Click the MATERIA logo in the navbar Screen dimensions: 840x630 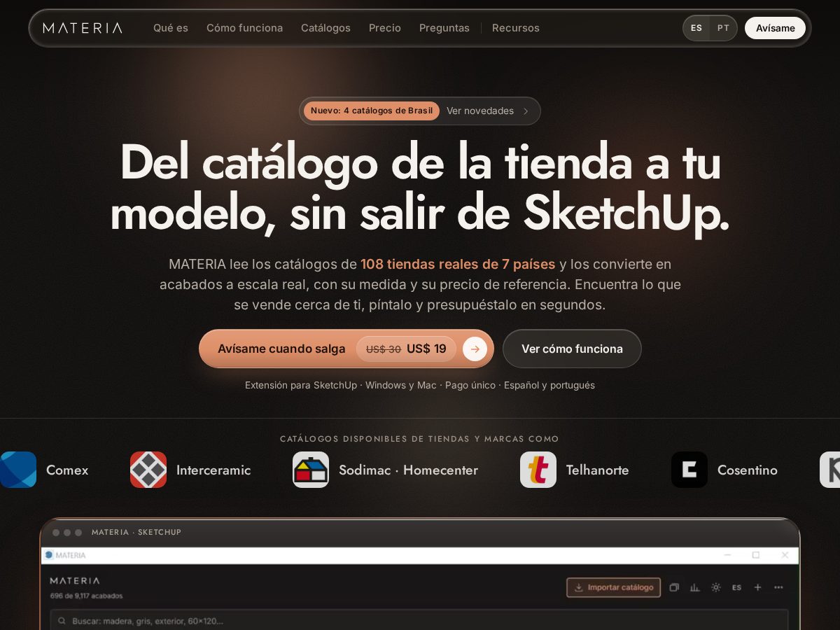pyautogui.click(x=83, y=28)
